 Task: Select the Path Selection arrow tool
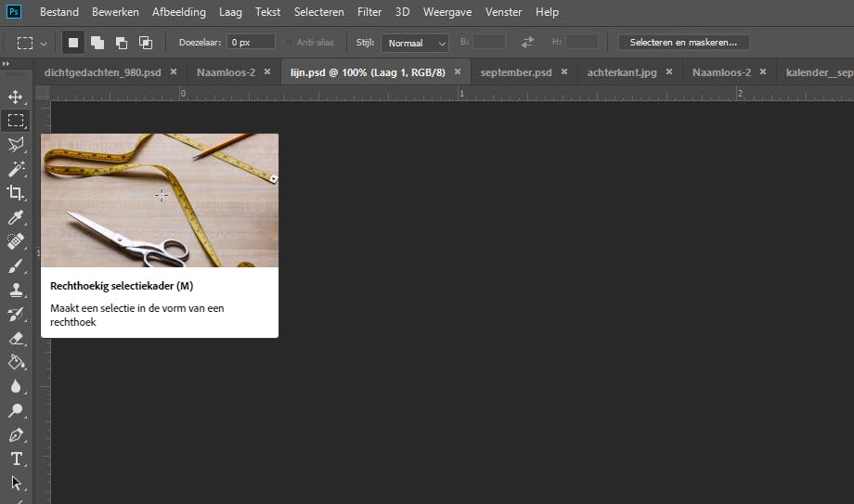(x=15, y=484)
